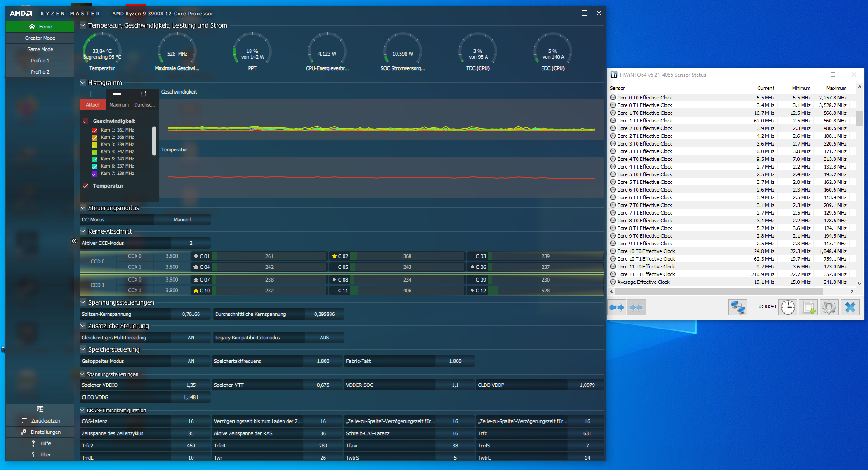Click the star icon beside core C 02
This screenshot has width=868, height=470.
[x=334, y=256]
